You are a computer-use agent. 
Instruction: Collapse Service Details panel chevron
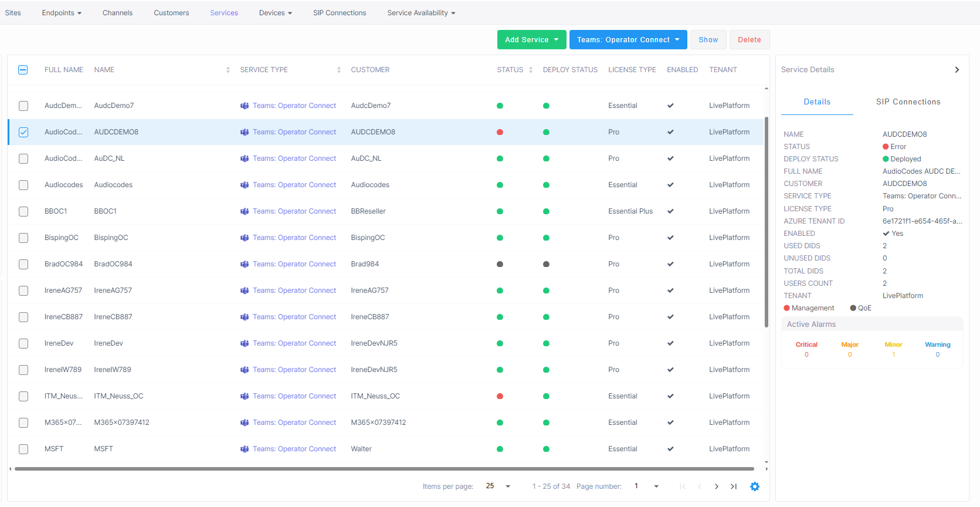point(957,70)
